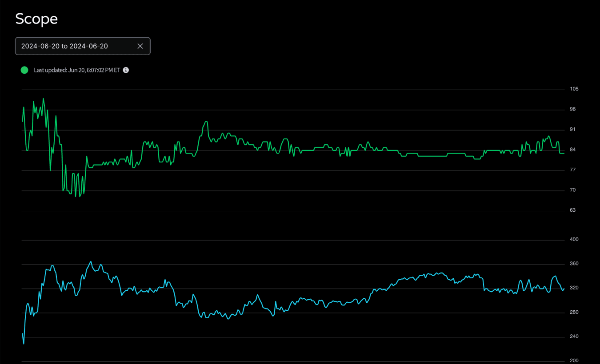Click the 70 axis label

coord(573,190)
